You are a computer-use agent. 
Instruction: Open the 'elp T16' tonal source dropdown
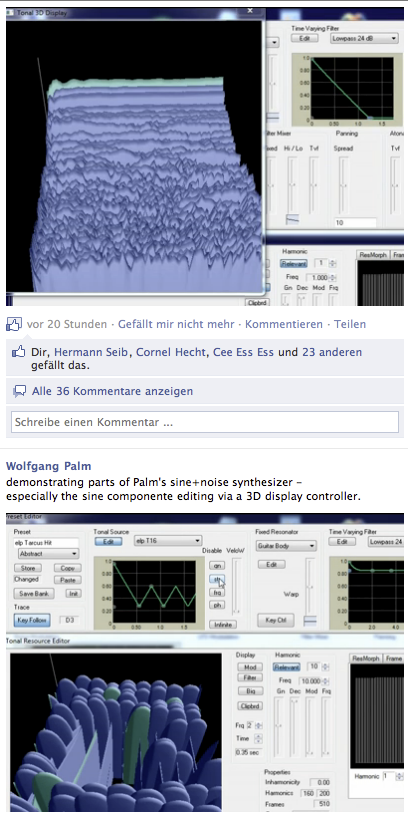point(168,541)
